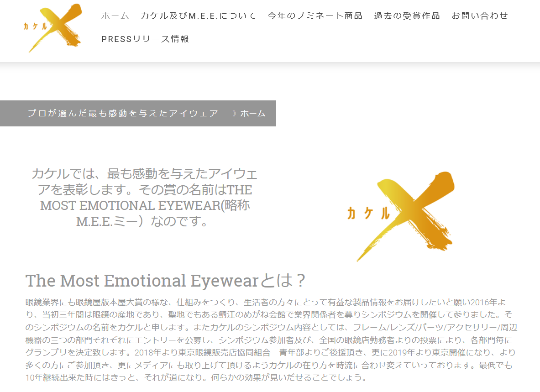Open the ホーム navigation menu item
This screenshot has height=392, width=540.
click(115, 16)
